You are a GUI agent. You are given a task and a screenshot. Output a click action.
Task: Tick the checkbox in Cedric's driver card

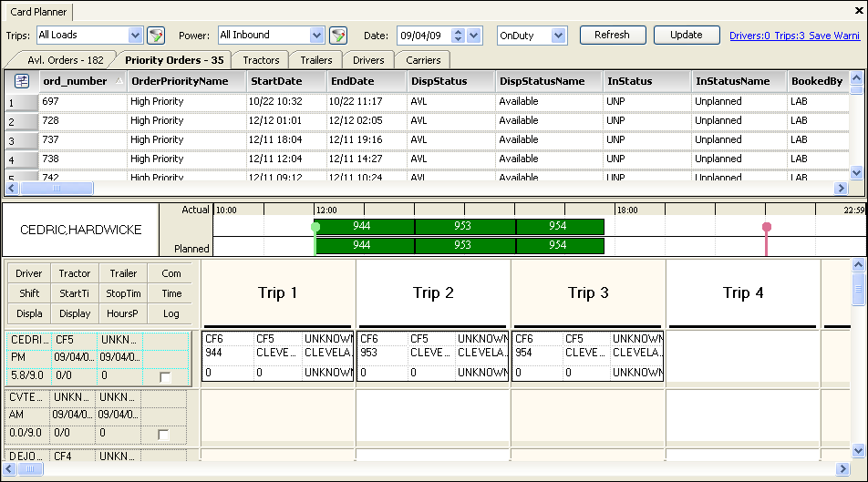point(164,376)
